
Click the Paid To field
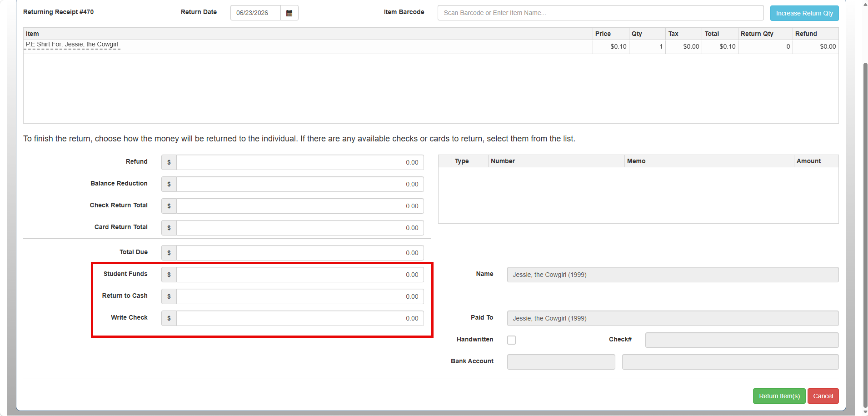pos(673,318)
